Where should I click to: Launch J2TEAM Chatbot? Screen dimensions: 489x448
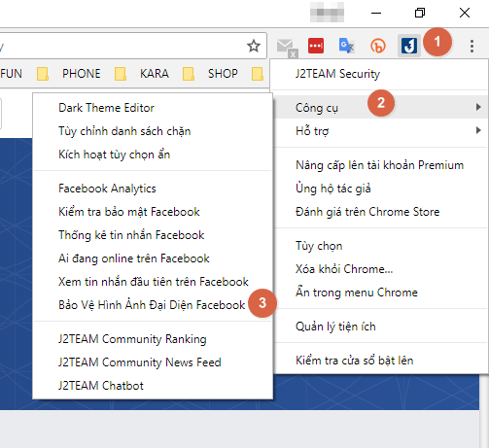pyautogui.click(x=153, y=386)
